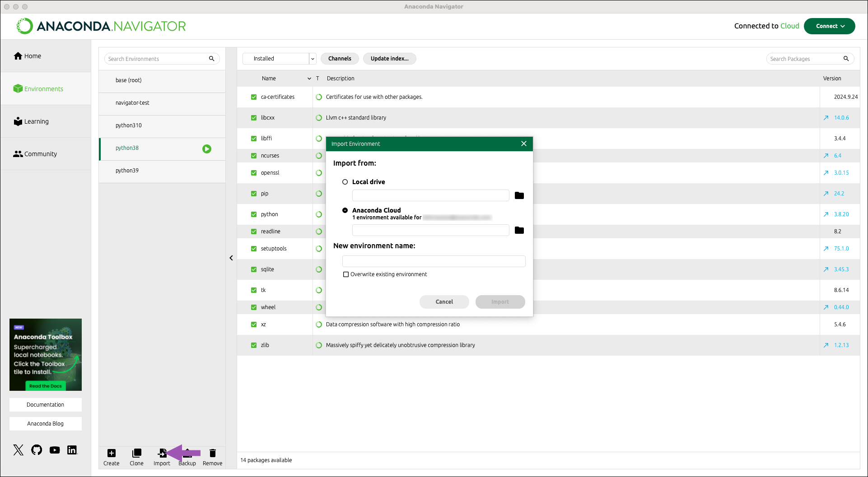Click the Update index... button
The width and height of the screenshot is (868, 477).
point(390,59)
